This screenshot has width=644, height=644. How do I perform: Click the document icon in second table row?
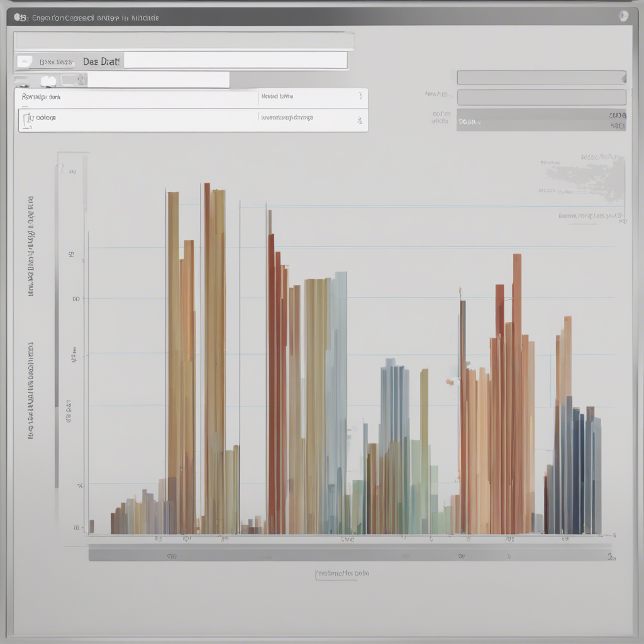pos(26,118)
